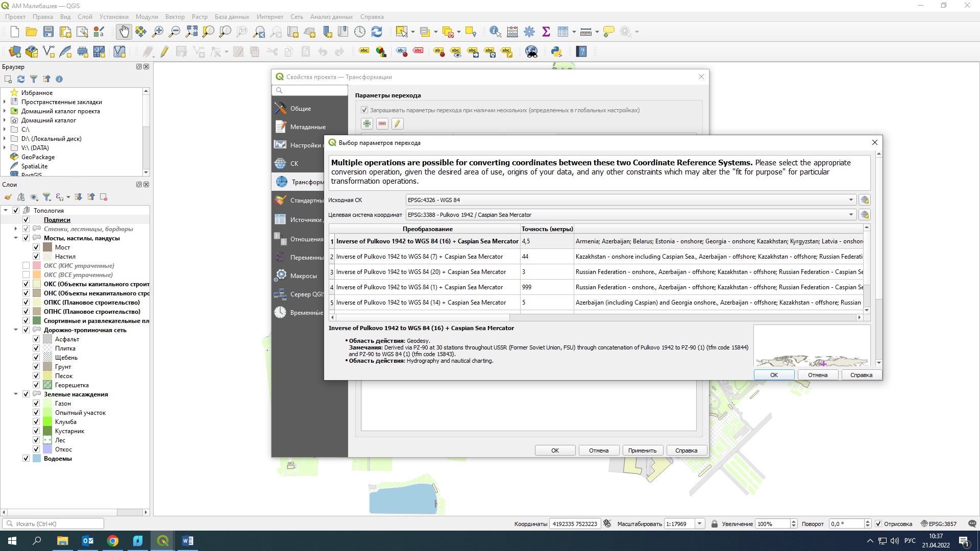Click the pencil edit transformation icon
Screen dimensions: 980x551
point(397,123)
